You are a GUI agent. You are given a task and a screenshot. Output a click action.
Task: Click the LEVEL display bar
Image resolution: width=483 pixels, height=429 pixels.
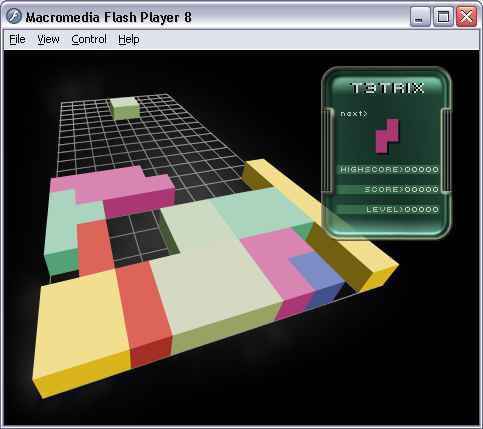pos(388,209)
